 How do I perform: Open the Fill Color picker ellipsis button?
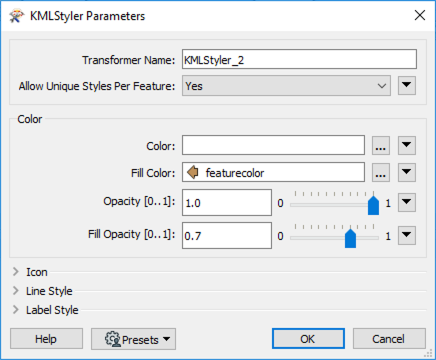tap(381, 172)
